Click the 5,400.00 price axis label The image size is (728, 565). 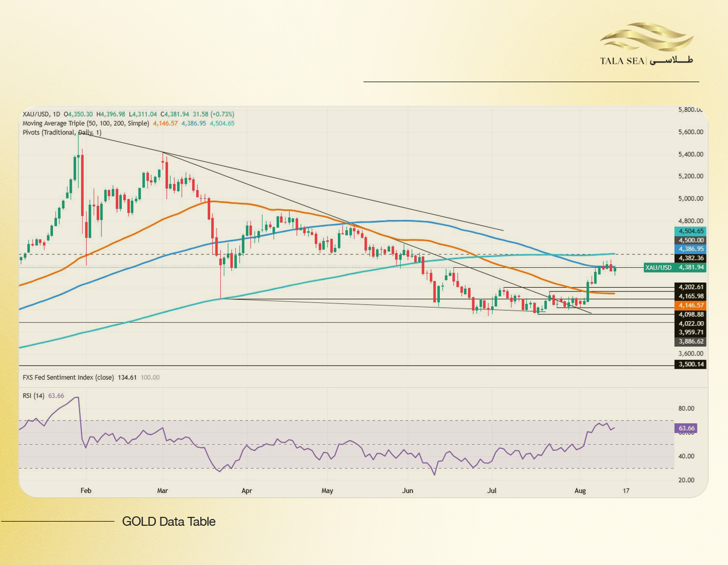pyautogui.click(x=691, y=154)
